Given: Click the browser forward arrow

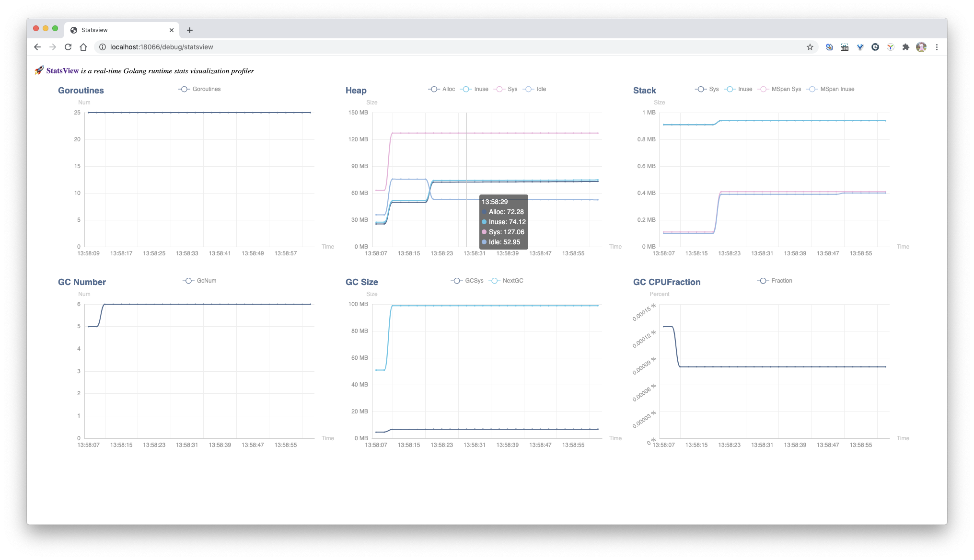Looking at the screenshot, I should tap(53, 47).
